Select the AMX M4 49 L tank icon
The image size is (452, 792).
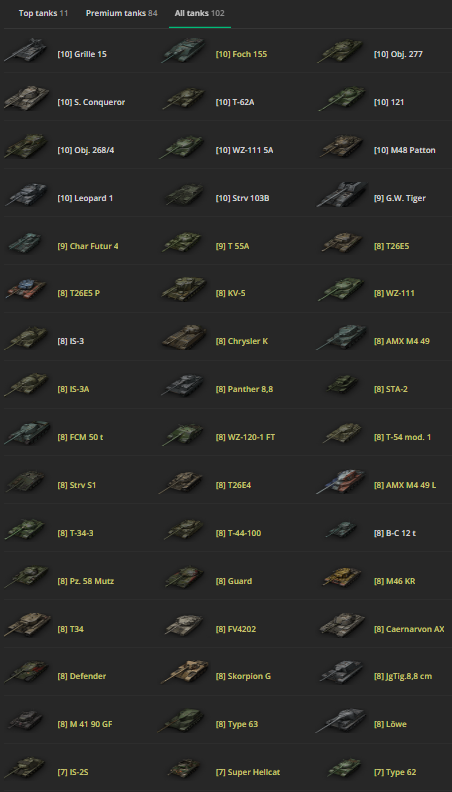click(x=342, y=481)
